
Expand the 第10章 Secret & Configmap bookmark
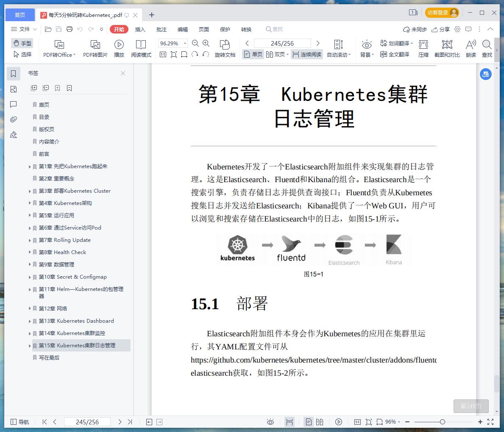(x=30, y=277)
